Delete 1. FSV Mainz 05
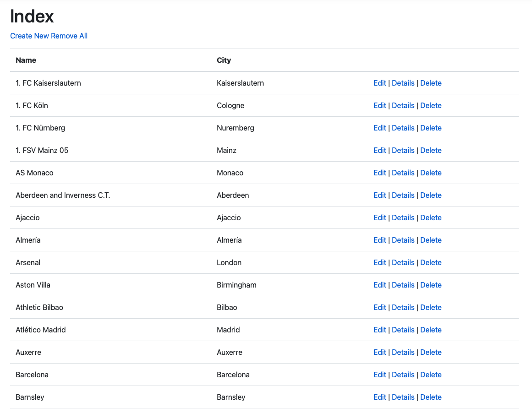This screenshot has width=532, height=413. (431, 150)
